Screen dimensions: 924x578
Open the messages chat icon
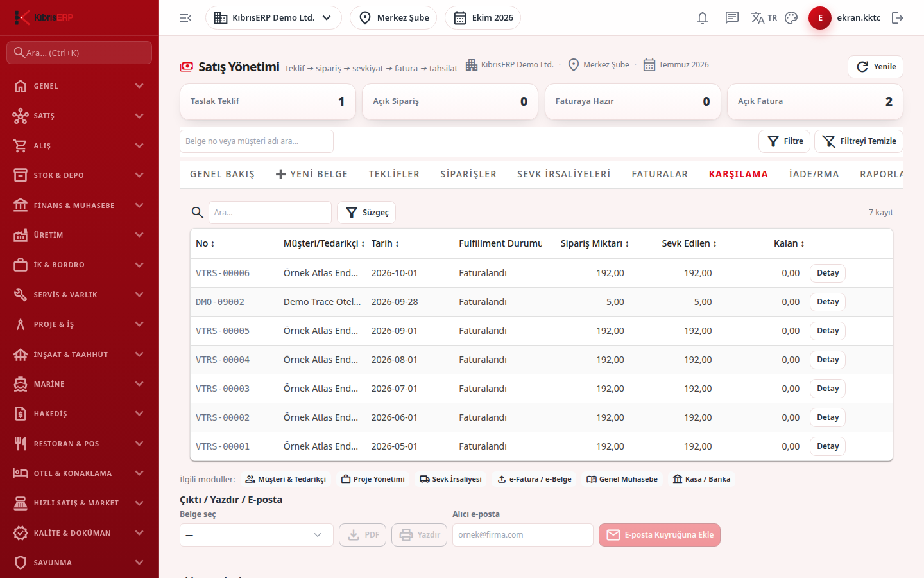[x=732, y=18]
